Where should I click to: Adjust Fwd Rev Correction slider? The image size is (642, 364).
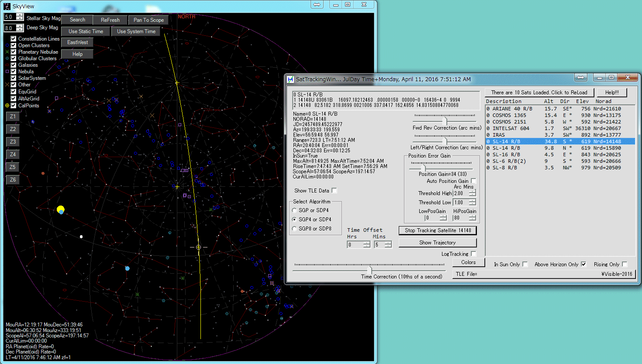(x=445, y=120)
